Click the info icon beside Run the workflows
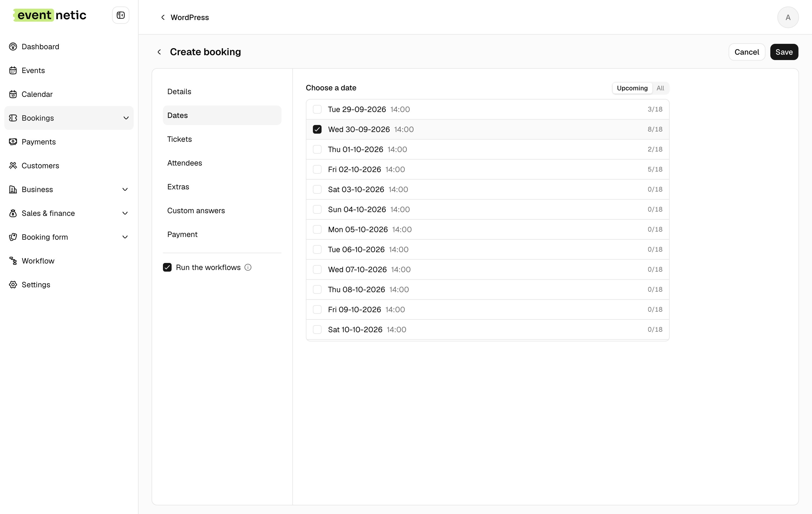 point(248,267)
